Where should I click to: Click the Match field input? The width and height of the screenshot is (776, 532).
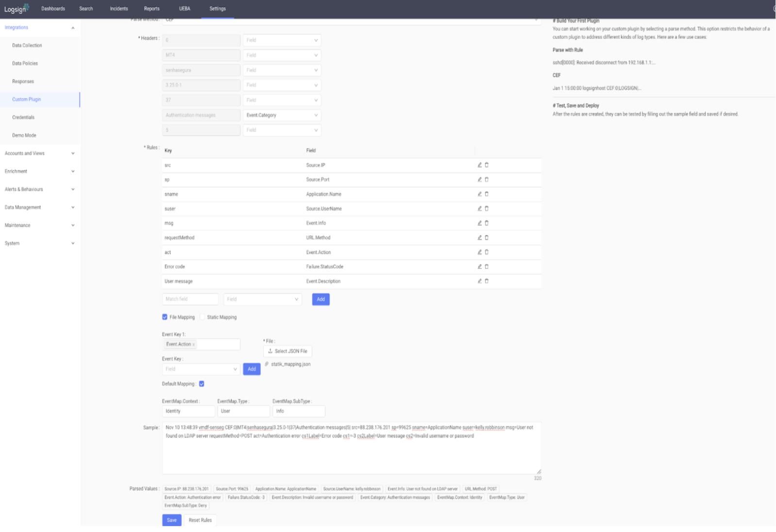(x=190, y=299)
